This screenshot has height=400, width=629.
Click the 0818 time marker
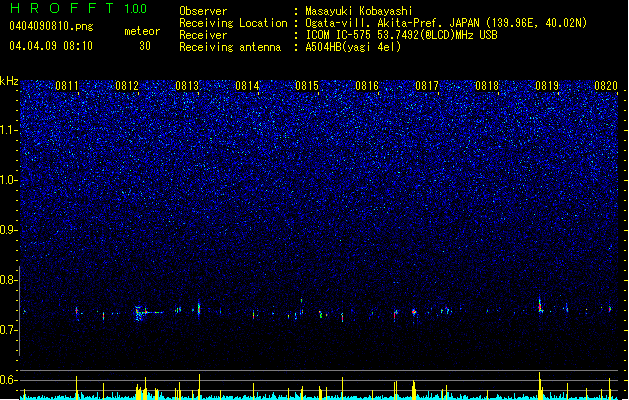(x=487, y=86)
